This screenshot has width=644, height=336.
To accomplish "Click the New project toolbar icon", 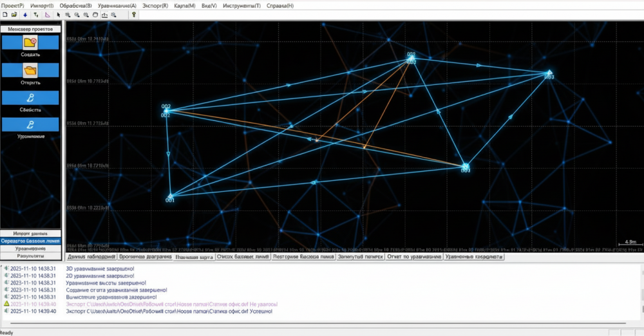I will point(5,15).
